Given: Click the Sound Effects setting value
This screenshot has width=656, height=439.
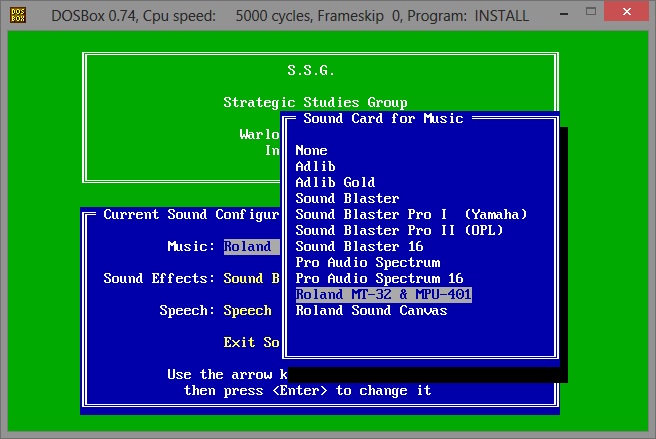Looking at the screenshot, I should [251, 278].
